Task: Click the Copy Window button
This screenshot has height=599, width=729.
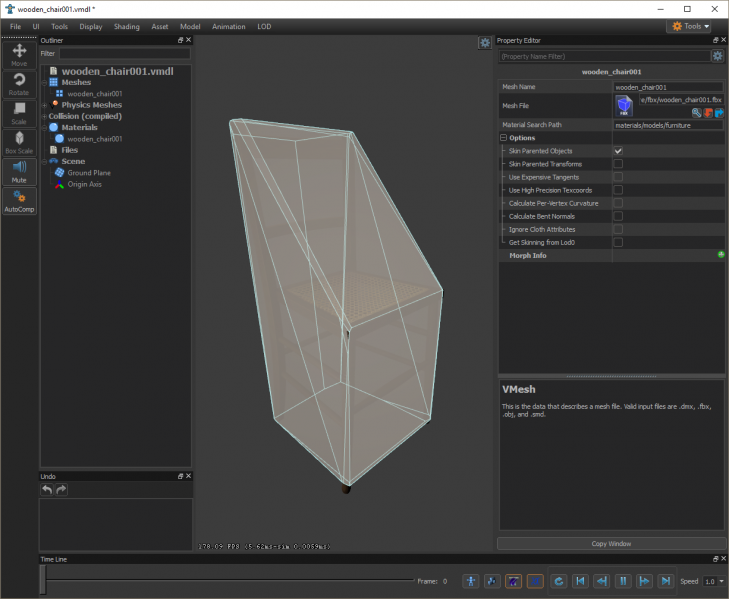Action: (x=611, y=544)
